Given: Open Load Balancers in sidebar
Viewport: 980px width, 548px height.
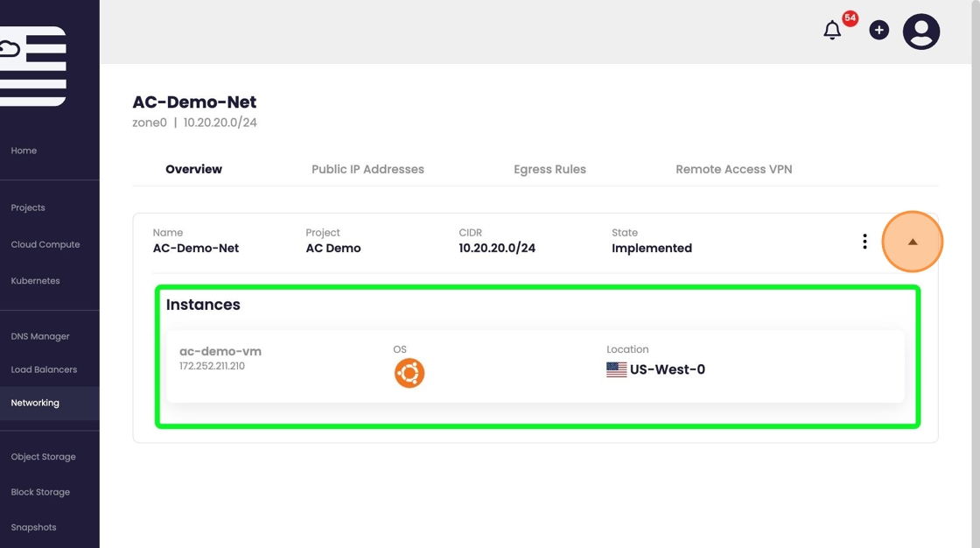Looking at the screenshot, I should [x=44, y=369].
